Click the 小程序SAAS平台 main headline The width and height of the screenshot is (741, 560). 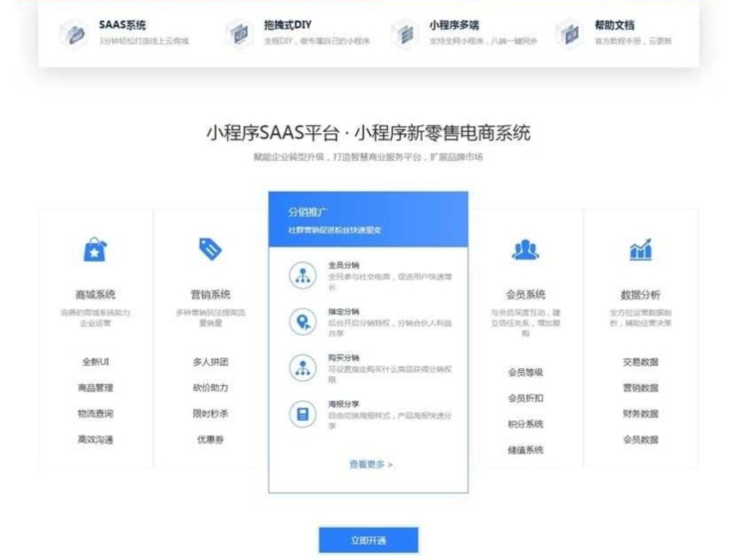coord(368,133)
